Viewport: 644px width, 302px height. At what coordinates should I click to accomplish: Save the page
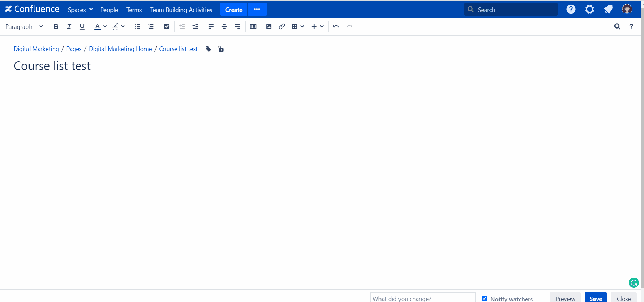[596, 298]
